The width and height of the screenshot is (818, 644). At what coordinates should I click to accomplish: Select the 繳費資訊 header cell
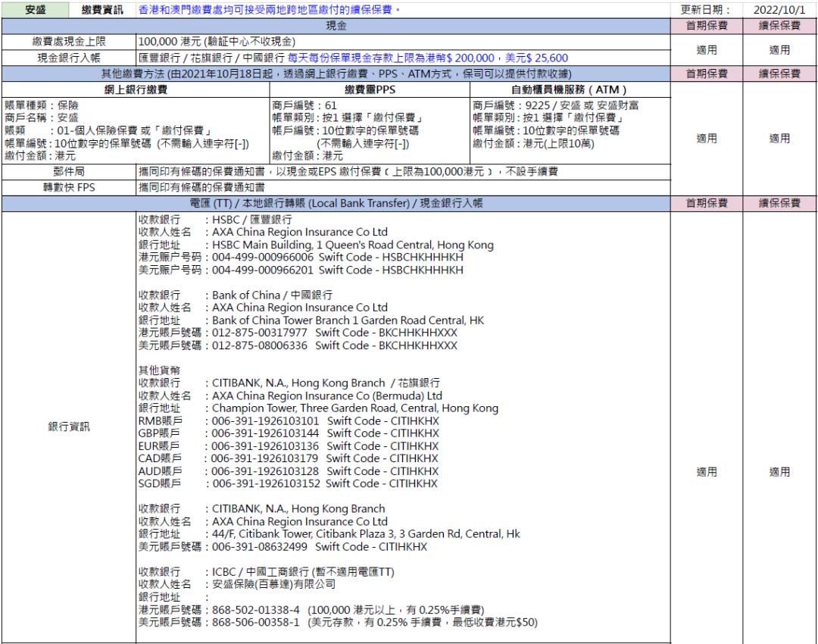point(102,9)
